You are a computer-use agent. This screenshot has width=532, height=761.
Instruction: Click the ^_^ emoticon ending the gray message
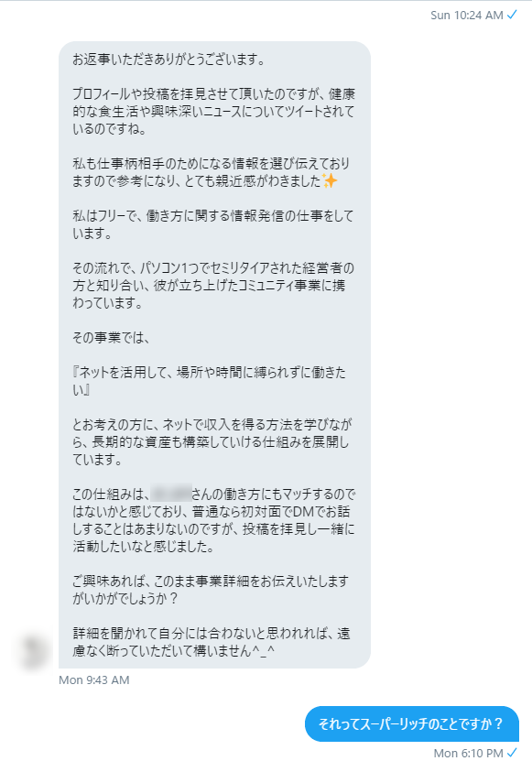[264, 650]
